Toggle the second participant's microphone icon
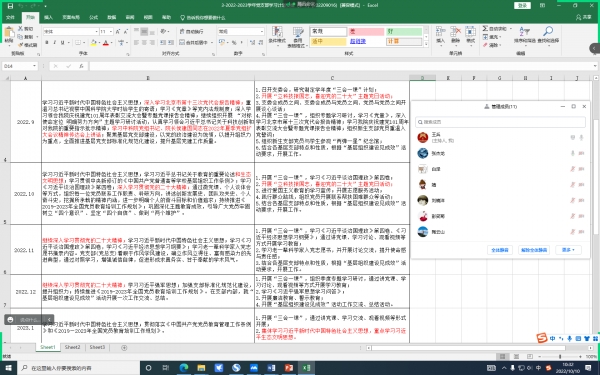Image resolution: width=600 pixels, height=375 pixels. [x=573, y=153]
